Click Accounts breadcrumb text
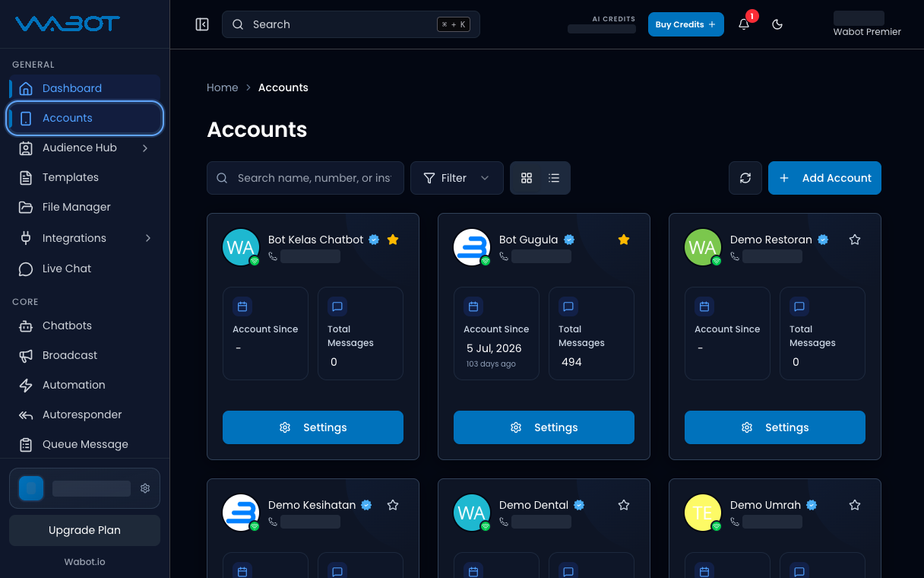The height and width of the screenshot is (578, 924). (283, 87)
